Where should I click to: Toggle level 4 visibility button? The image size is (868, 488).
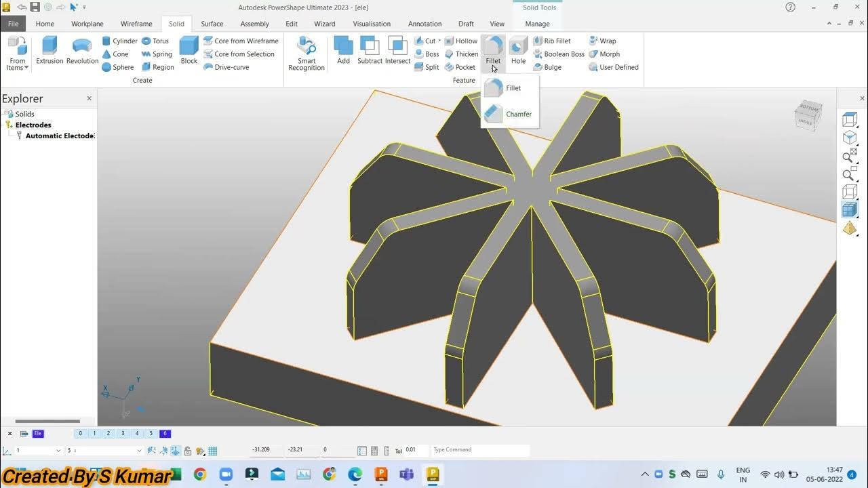click(x=137, y=434)
